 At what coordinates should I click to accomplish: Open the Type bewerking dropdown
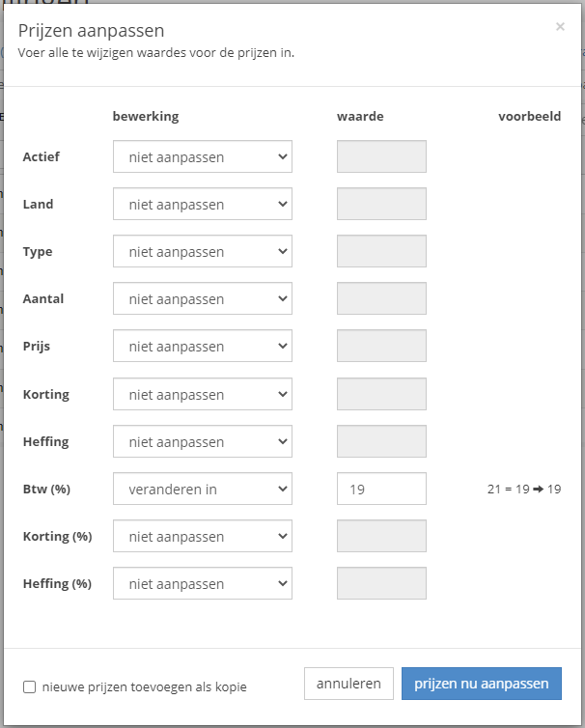(x=203, y=251)
